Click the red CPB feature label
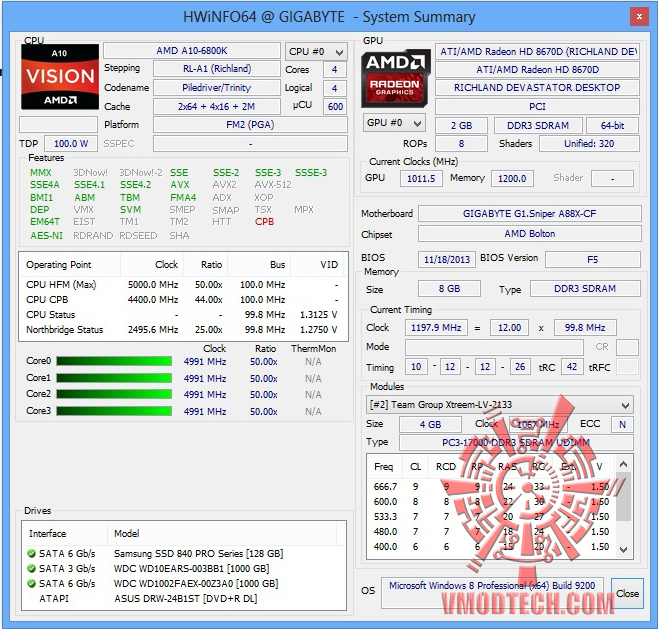 (x=264, y=222)
